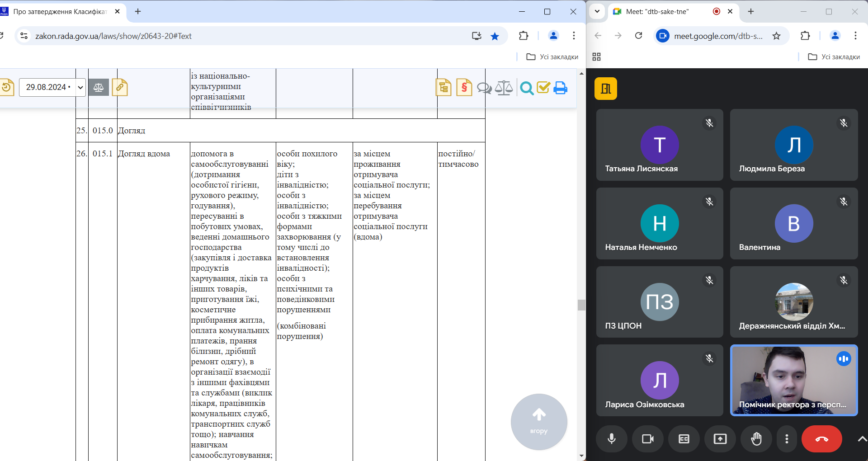The width and height of the screenshot is (868, 461).
Task: Open more options three dots in Meet controls
Action: (787, 439)
